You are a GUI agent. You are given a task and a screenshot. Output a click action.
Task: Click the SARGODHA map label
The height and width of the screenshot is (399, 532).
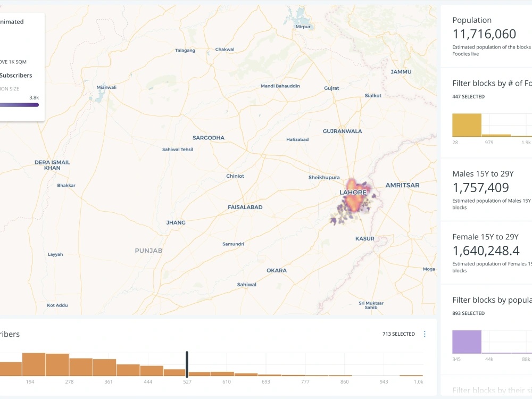[209, 138]
